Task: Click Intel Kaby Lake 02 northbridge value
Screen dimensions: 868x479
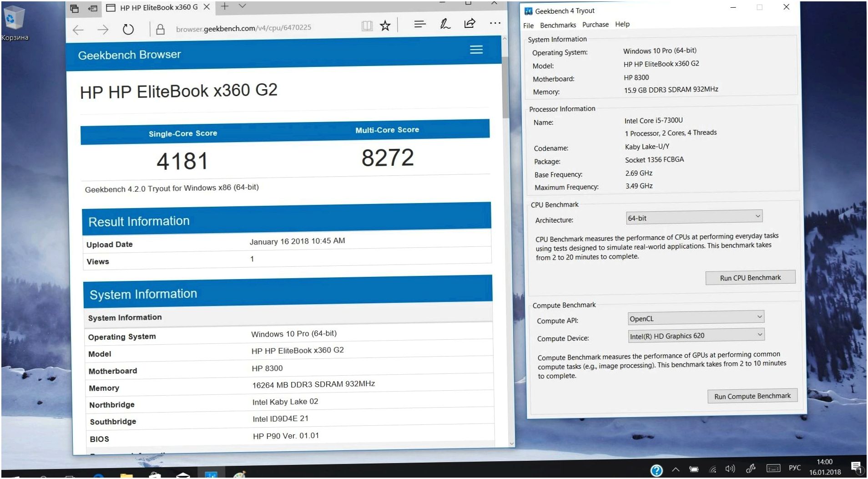Action: pos(285,402)
